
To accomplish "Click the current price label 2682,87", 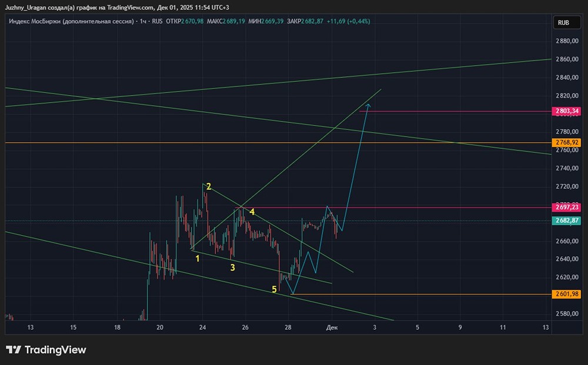I will (x=565, y=220).
